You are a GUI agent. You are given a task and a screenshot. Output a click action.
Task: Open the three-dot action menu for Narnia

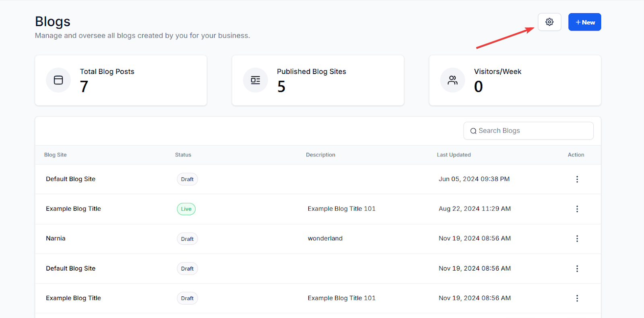tap(577, 239)
